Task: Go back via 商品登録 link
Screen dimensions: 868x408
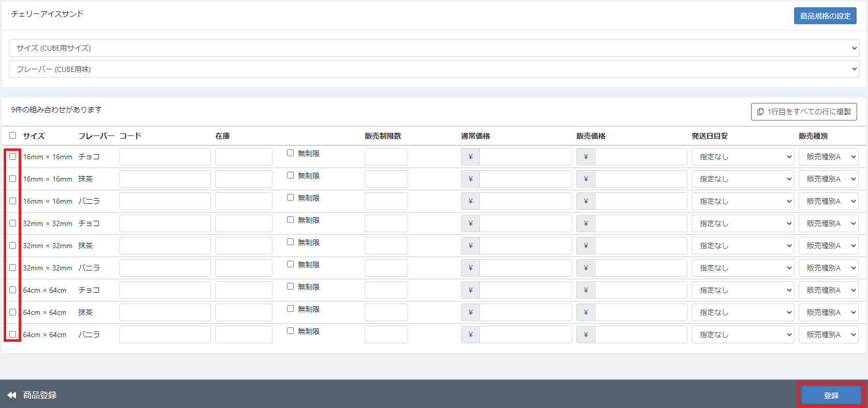Action: coord(40,395)
